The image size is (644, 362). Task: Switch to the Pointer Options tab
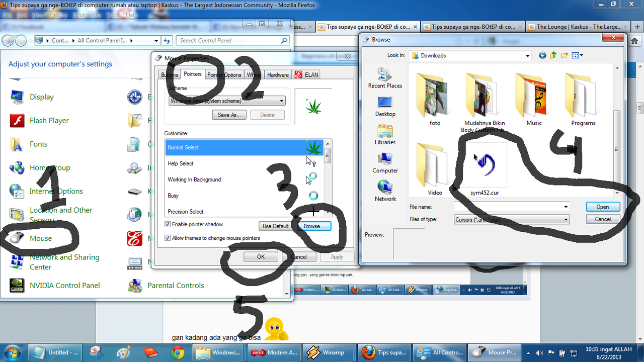[224, 75]
